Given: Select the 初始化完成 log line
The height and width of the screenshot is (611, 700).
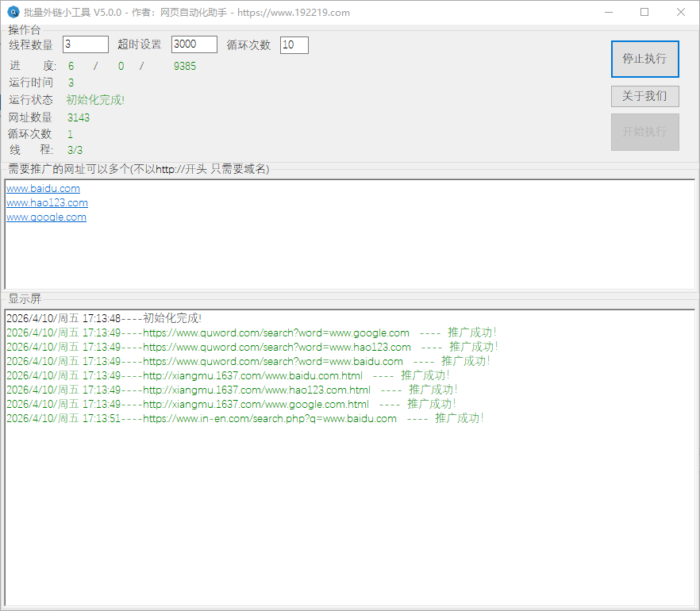Looking at the screenshot, I should [103, 318].
